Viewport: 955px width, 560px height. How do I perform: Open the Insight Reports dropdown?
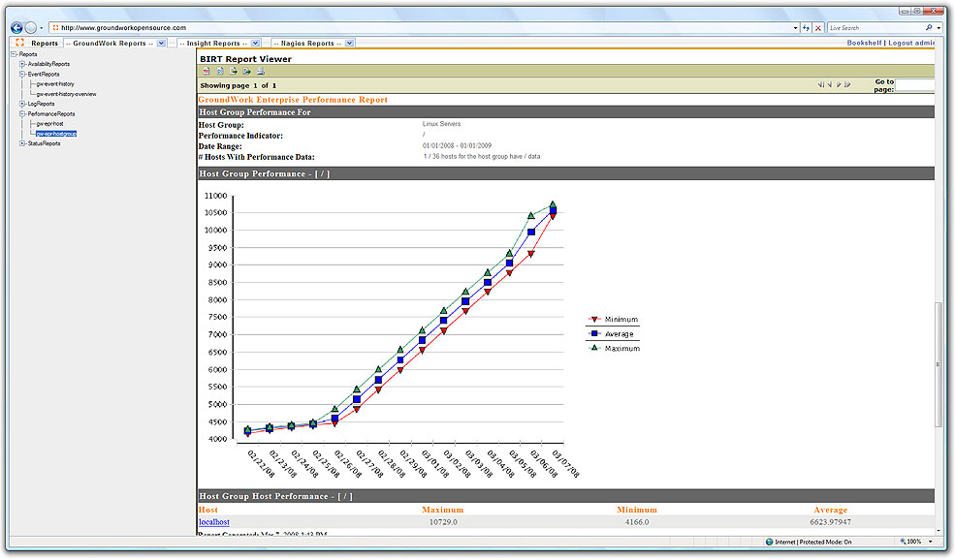pos(256,44)
